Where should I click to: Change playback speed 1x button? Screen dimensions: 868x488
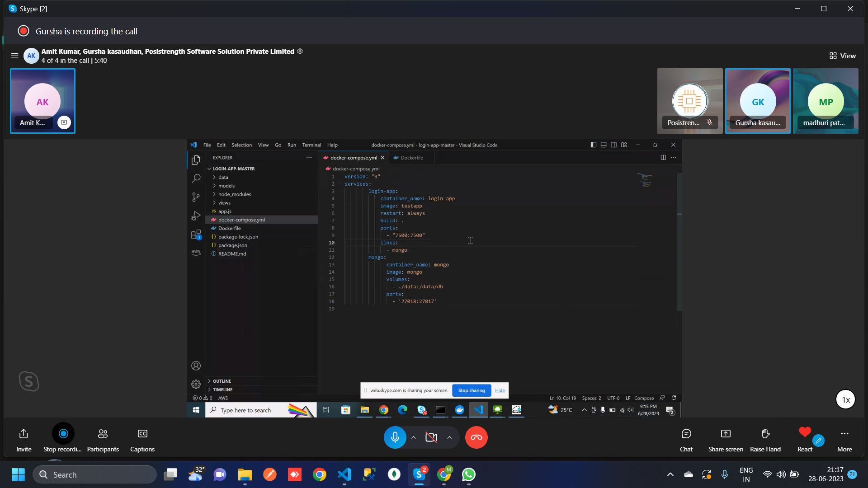tap(845, 399)
